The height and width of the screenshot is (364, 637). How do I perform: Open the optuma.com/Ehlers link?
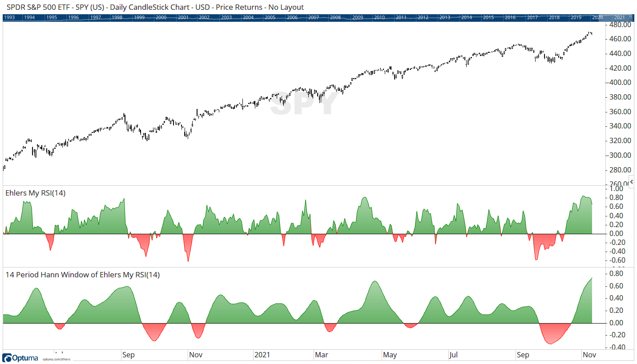coord(56,359)
